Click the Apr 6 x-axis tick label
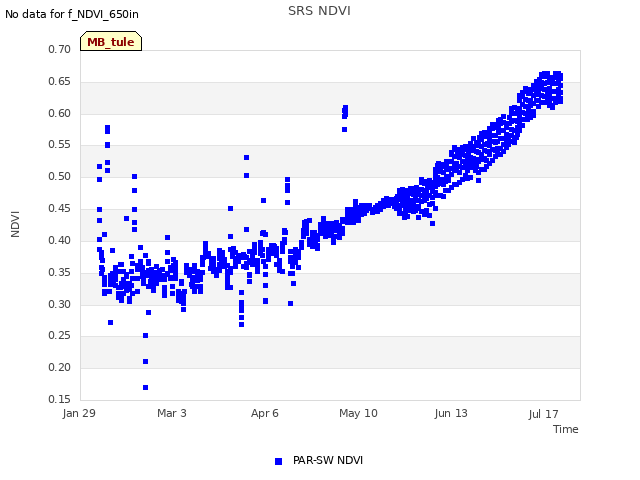640x480 pixels. 265,413
